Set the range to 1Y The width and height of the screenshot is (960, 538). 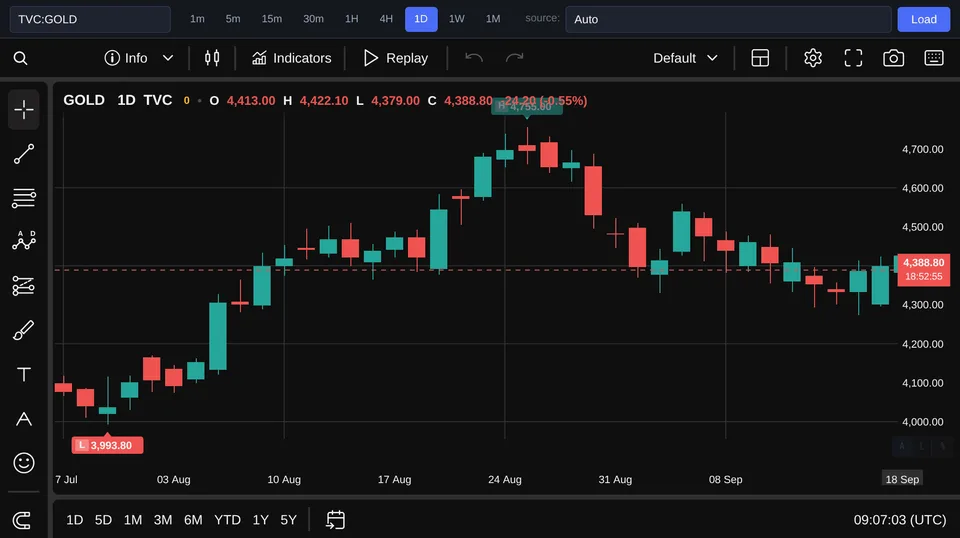261,520
